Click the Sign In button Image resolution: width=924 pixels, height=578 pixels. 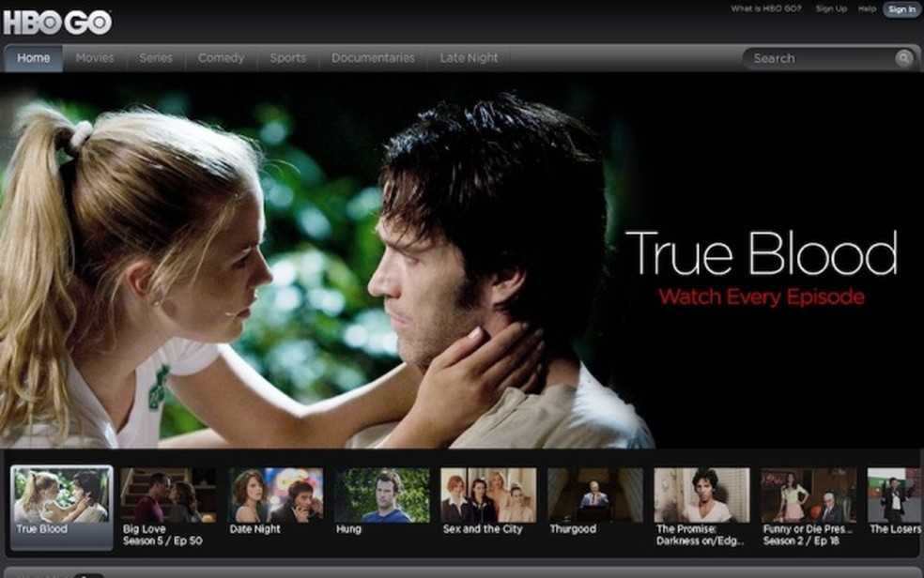click(x=901, y=8)
